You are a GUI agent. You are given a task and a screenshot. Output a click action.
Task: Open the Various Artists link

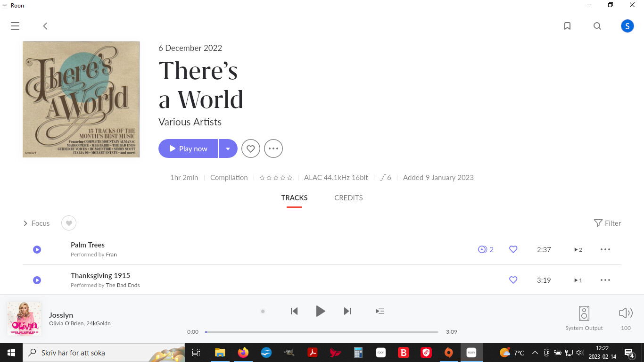pyautogui.click(x=190, y=122)
